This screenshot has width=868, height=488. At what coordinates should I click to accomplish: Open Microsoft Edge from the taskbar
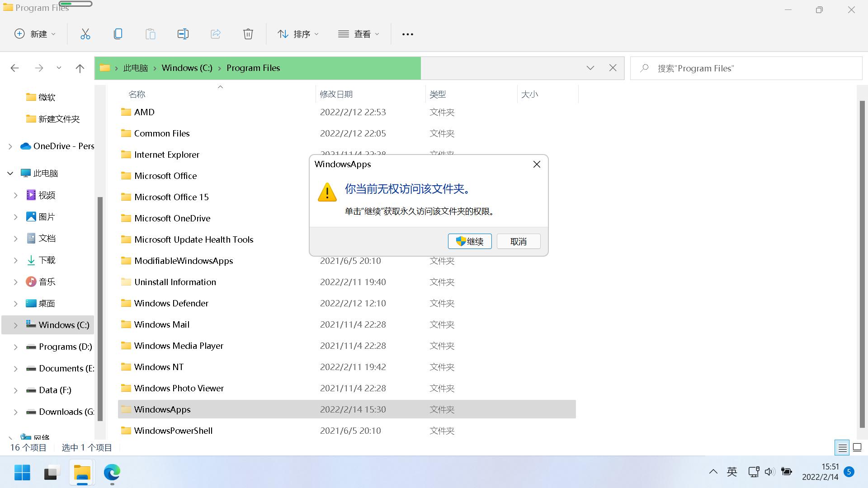[x=112, y=473]
